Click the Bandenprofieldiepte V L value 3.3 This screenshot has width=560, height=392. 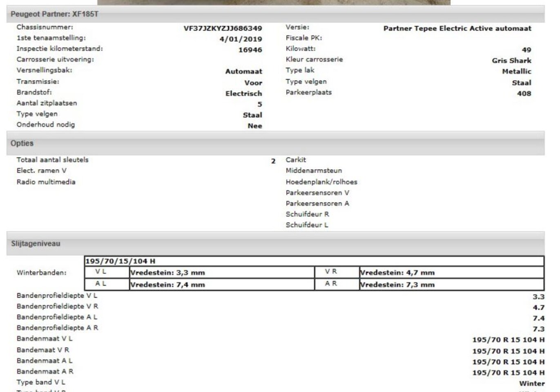[538, 297]
